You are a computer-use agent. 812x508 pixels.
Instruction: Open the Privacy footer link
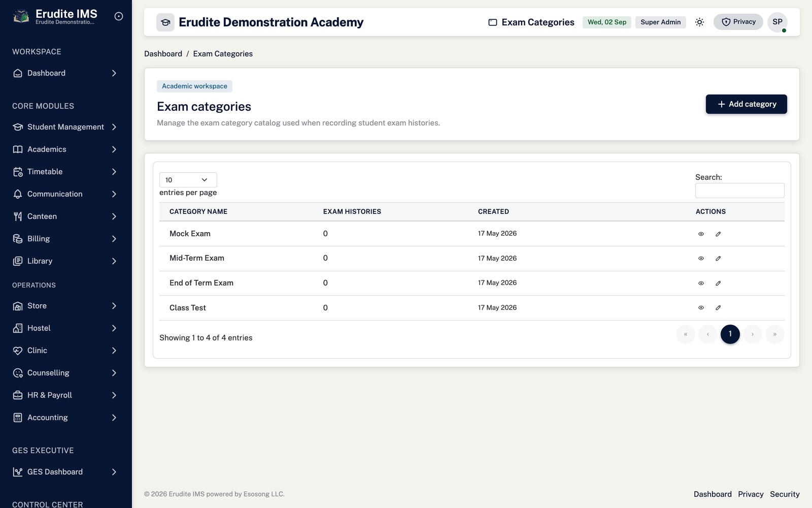click(x=751, y=494)
